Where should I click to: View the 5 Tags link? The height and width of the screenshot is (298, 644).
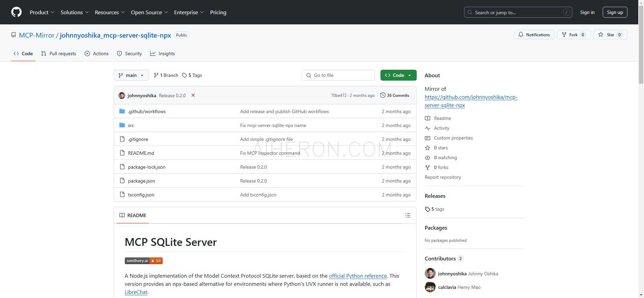click(x=192, y=75)
